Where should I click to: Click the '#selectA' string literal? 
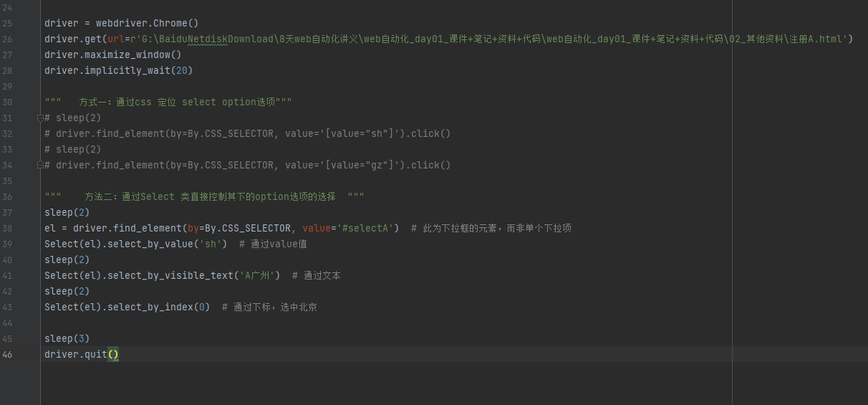367,228
